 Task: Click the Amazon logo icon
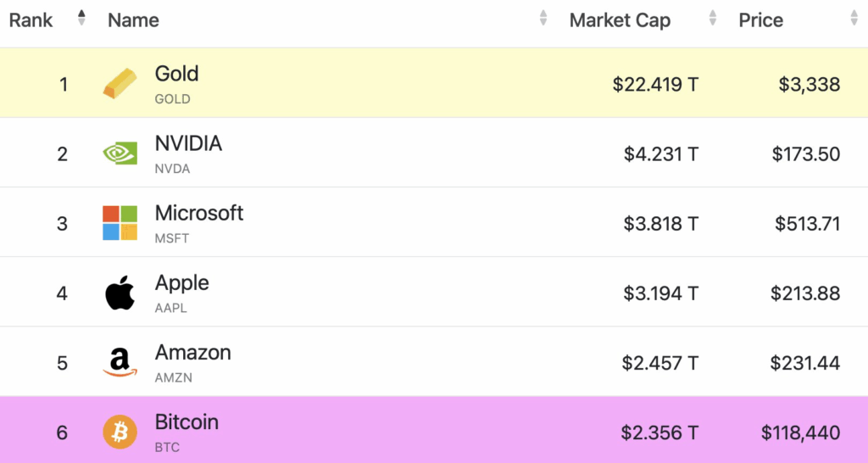pos(120,363)
